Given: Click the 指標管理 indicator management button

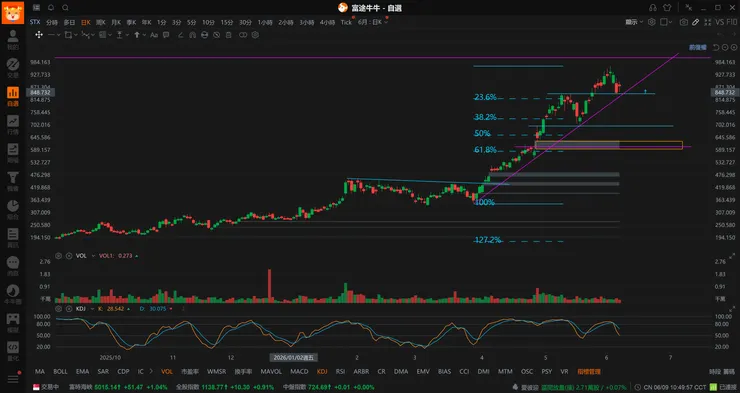Looking at the screenshot, I should [x=589, y=371].
